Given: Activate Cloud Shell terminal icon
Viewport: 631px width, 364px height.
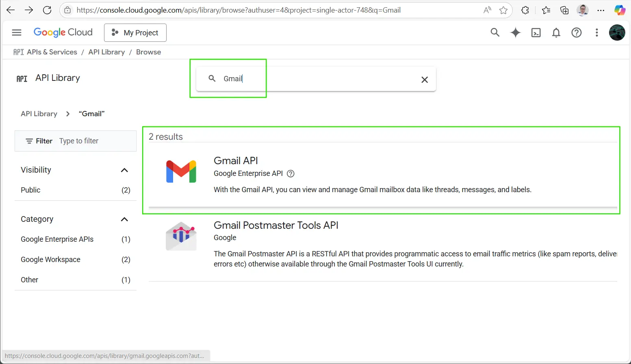Looking at the screenshot, I should [536, 32].
